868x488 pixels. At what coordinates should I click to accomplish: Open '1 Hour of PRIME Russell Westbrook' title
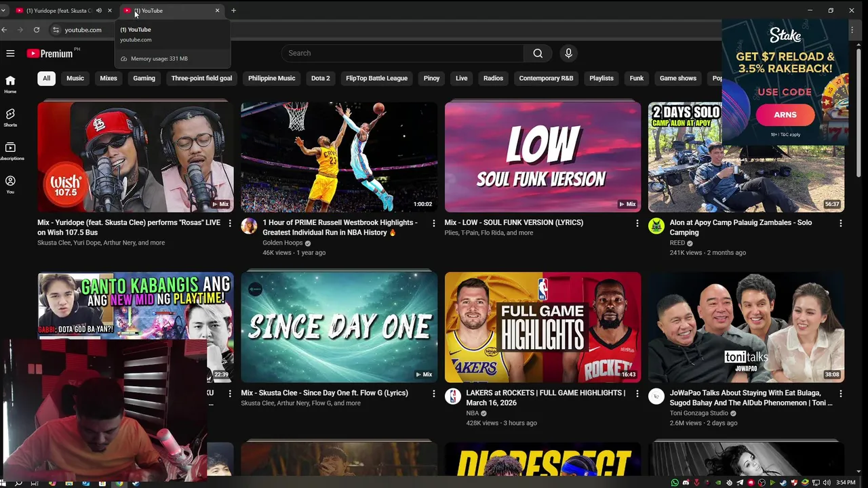tap(340, 227)
